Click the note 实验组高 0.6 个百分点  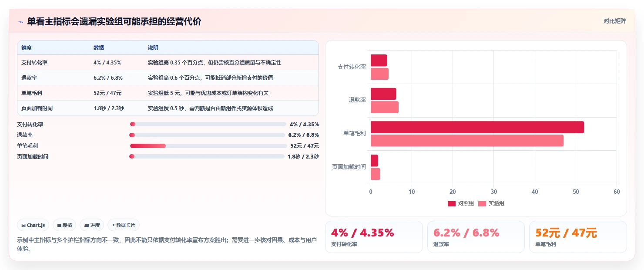pos(211,78)
